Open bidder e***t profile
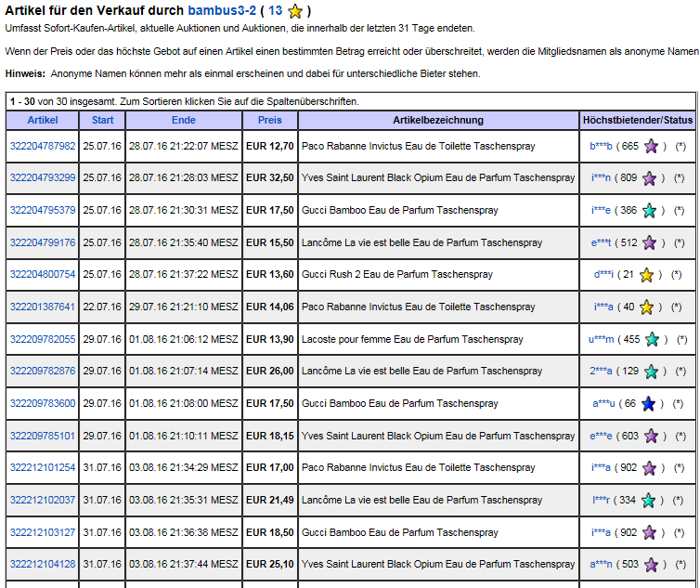 [x=601, y=243]
